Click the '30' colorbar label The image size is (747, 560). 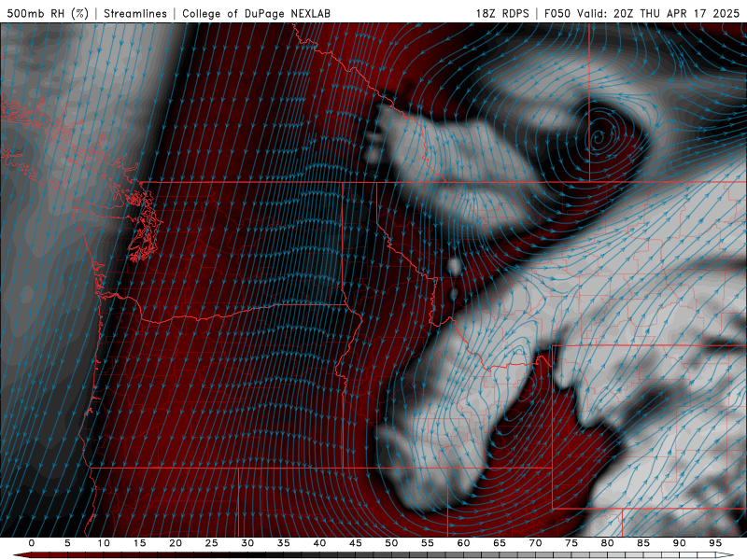click(247, 543)
